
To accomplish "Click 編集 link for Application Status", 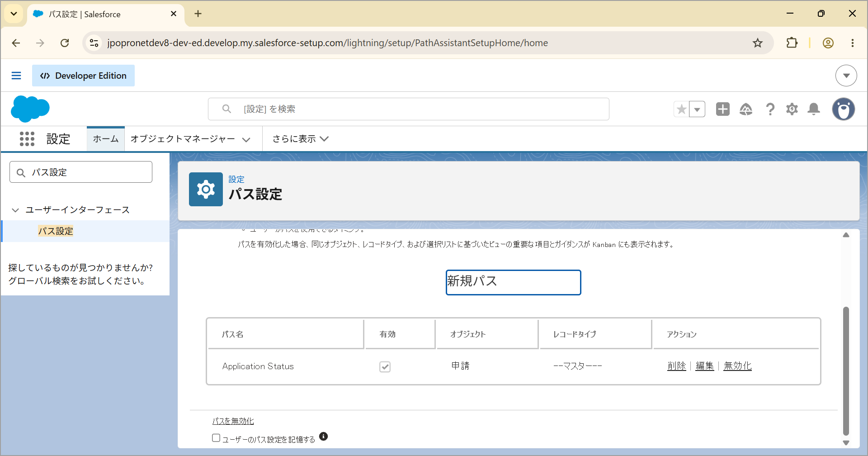I will [705, 366].
